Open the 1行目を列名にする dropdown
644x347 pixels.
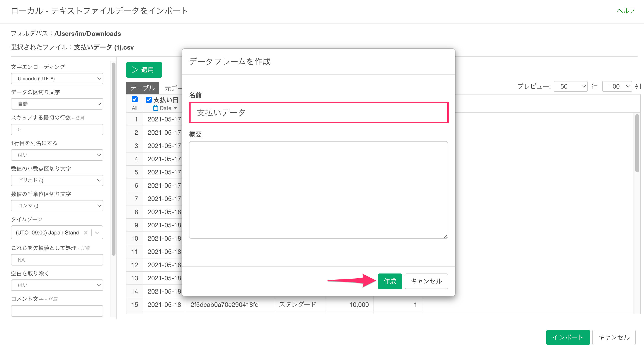(x=57, y=155)
